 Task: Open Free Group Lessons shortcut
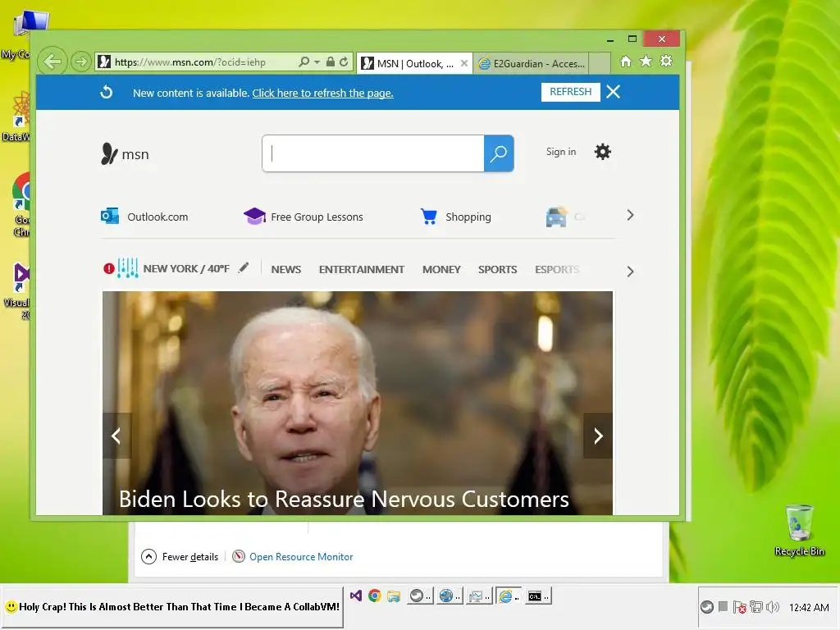[304, 217]
